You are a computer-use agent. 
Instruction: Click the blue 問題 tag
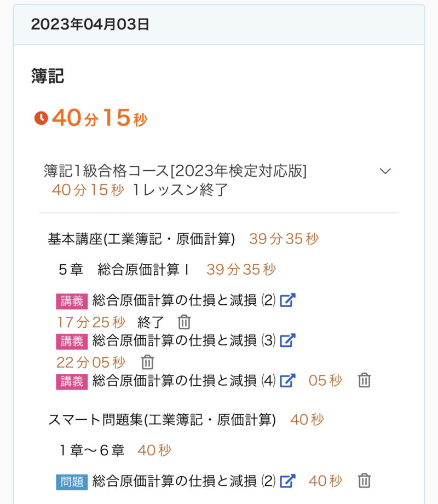[72, 482]
